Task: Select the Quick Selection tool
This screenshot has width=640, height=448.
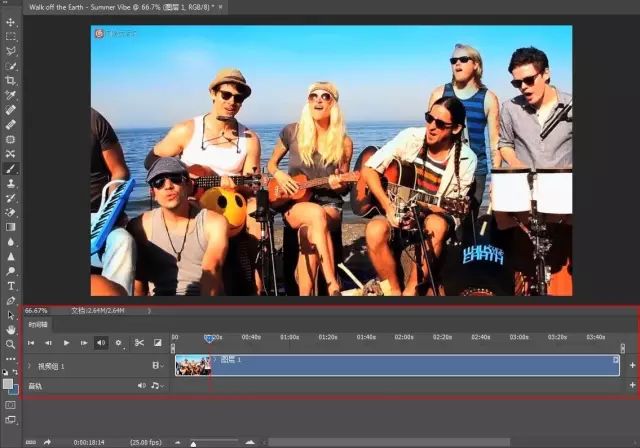Action: (11, 66)
